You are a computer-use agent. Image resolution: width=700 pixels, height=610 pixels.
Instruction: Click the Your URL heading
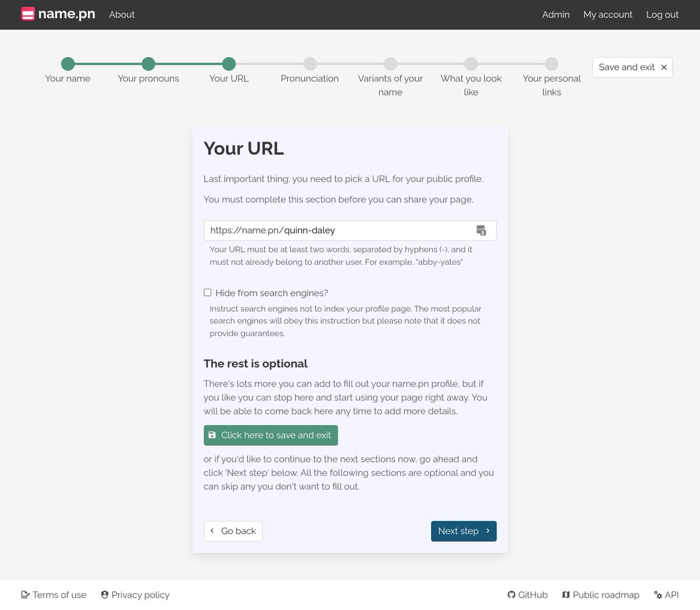(244, 148)
